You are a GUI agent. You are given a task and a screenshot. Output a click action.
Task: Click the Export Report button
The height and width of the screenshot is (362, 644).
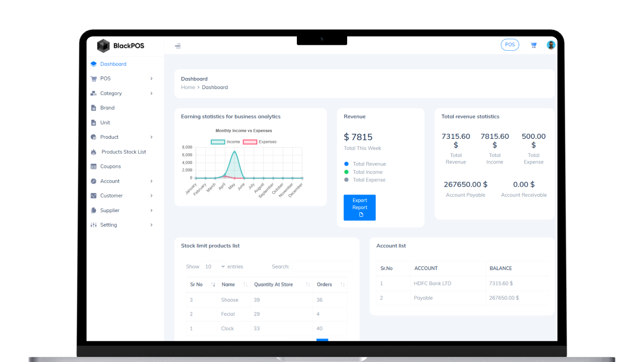coord(359,207)
